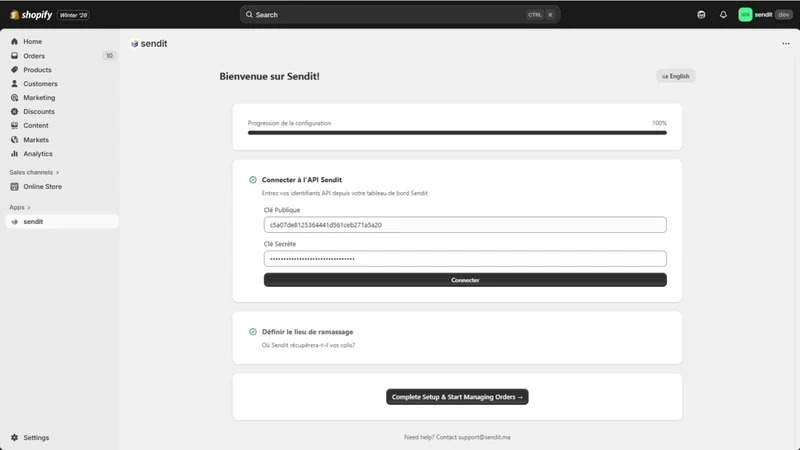The image size is (800, 450).
Task: Open Settings at sidebar bottom
Action: pos(36,438)
